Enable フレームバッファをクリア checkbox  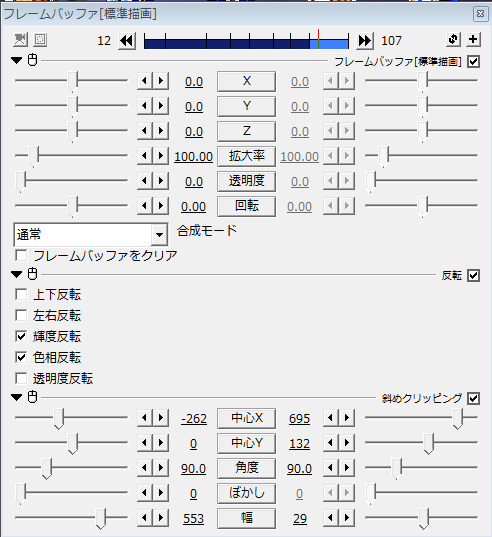tap(21, 255)
